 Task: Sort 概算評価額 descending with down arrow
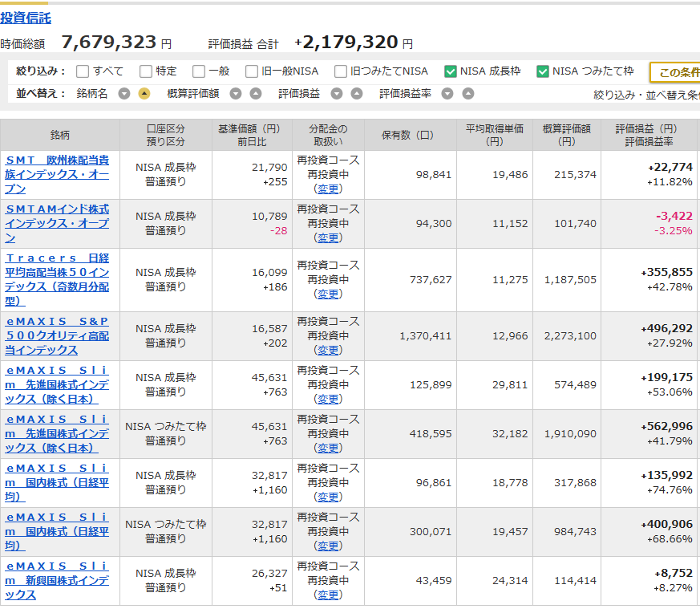pos(236,94)
